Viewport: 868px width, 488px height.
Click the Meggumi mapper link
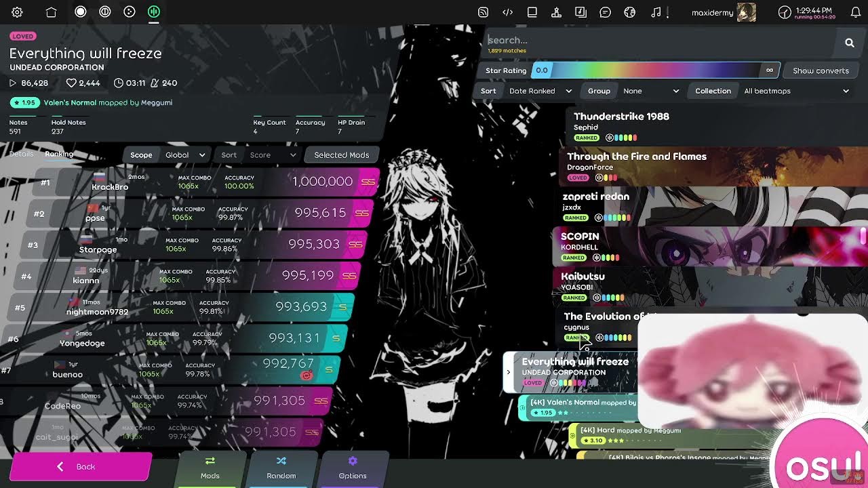(x=157, y=102)
